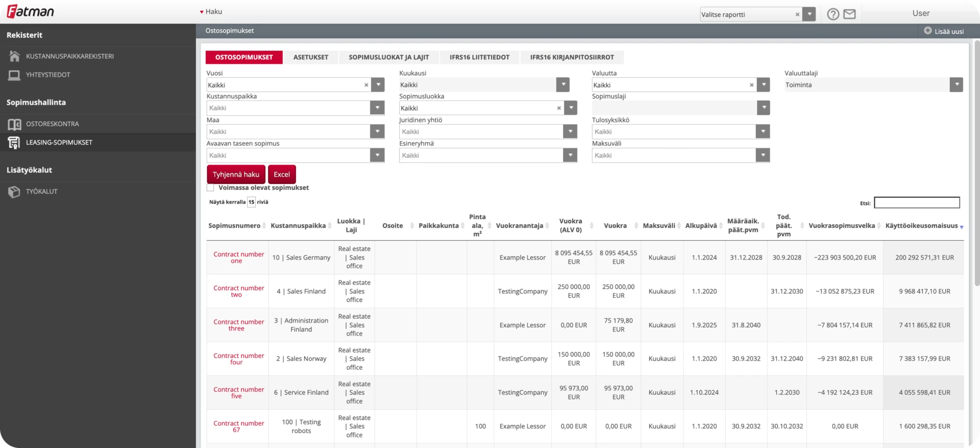This screenshot has height=448, width=980.
Task: Switch to the Asetukset tab
Action: point(310,57)
